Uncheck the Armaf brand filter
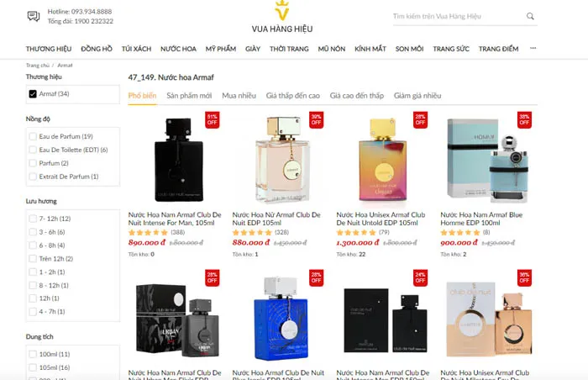Screen dimensions: 588x380 coord(33,93)
